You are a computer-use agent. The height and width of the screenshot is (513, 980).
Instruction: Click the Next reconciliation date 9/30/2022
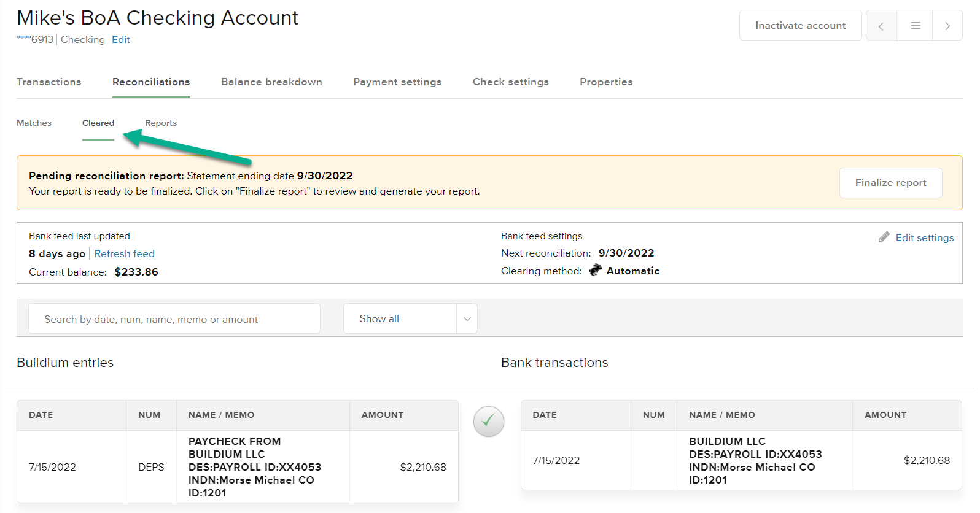pyautogui.click(x=626, y=253)
